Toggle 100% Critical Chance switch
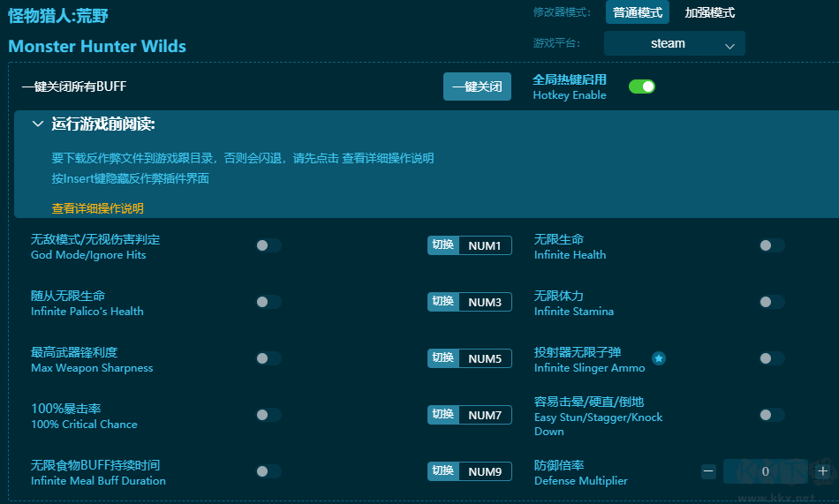The width and height of the screenshot is (839, 504). [x=268, y=415]
